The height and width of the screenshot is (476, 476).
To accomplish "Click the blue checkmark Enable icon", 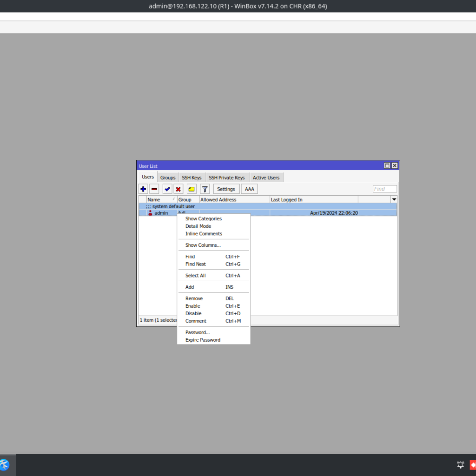I will click(x=167, y=189).
